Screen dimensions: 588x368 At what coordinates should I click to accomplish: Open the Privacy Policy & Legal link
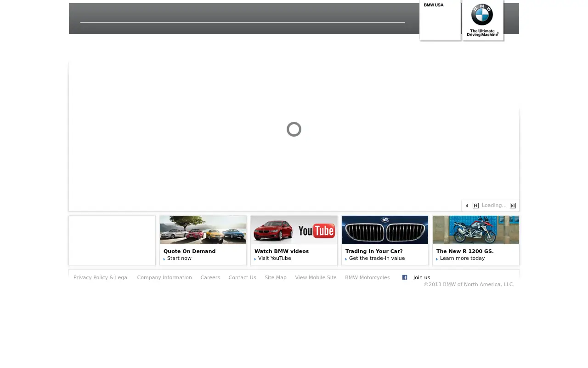101,277
